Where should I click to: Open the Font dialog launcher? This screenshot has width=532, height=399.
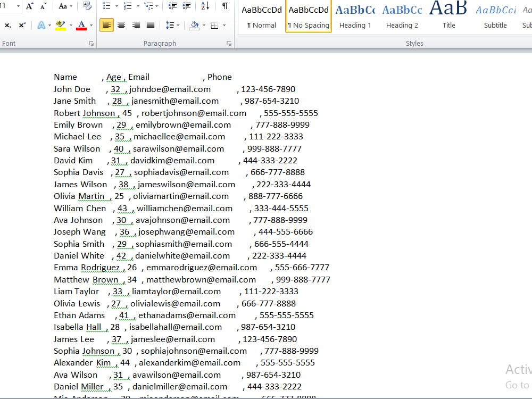(x=91, y=44)
